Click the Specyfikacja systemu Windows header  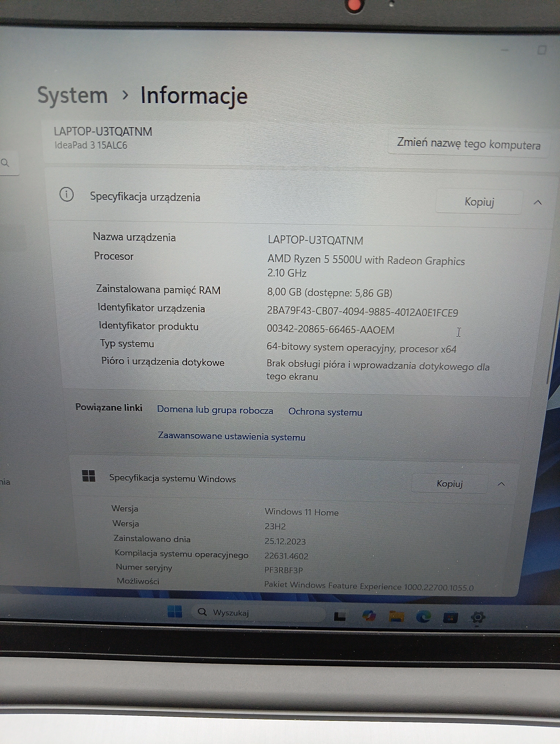(172, 478)
